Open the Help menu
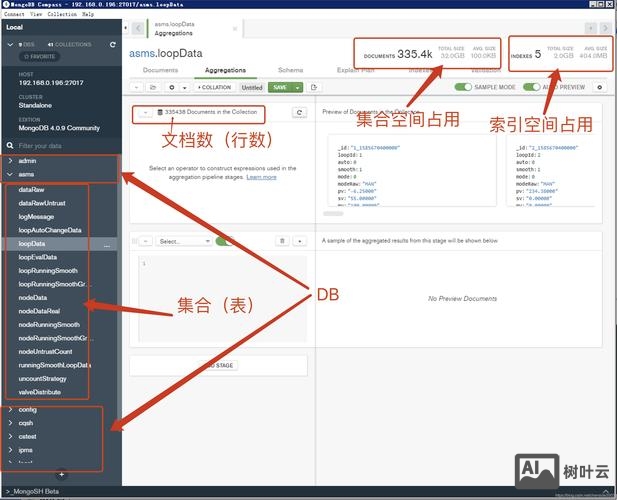617x500 pixels. (88, 14)
